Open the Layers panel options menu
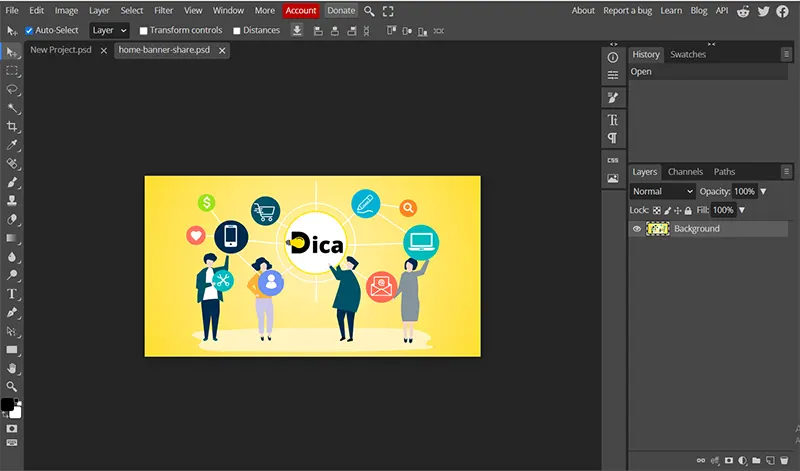Viewport: 800px width, 471px height. (x=786, y=171)
